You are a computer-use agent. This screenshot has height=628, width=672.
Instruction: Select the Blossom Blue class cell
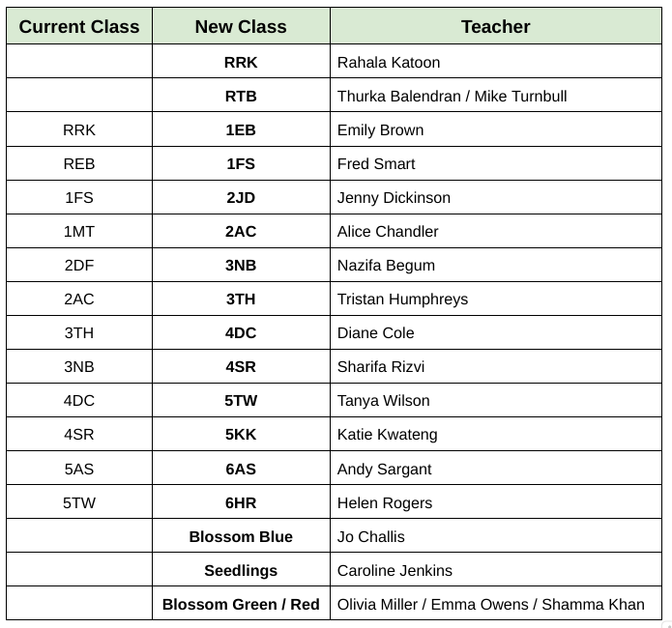[x=241, y=536]
